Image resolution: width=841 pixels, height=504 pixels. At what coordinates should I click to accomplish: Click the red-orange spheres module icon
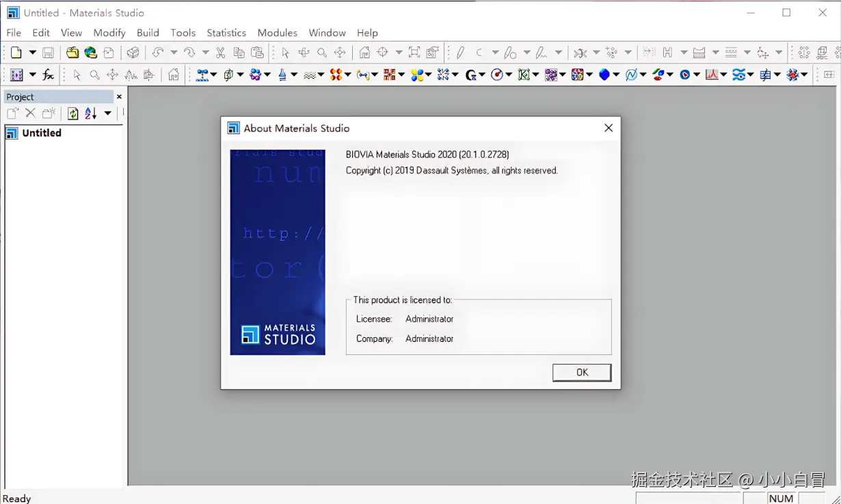tap(336, 75)
